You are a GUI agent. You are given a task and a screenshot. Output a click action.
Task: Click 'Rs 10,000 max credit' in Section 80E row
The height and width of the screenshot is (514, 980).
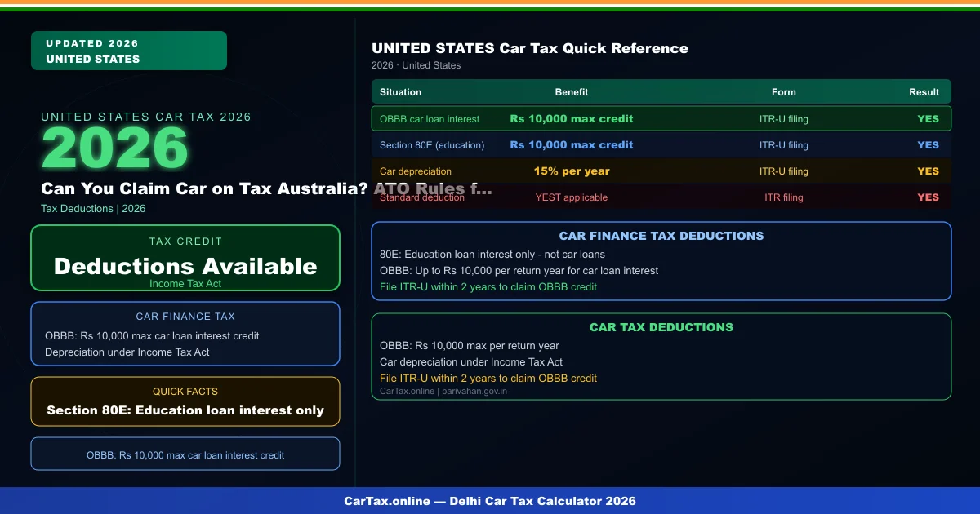tap(572, 145)
